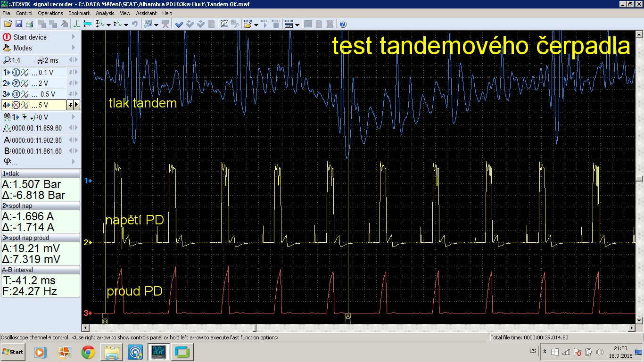Click the Modes toolbox icon

coord(7,48)
